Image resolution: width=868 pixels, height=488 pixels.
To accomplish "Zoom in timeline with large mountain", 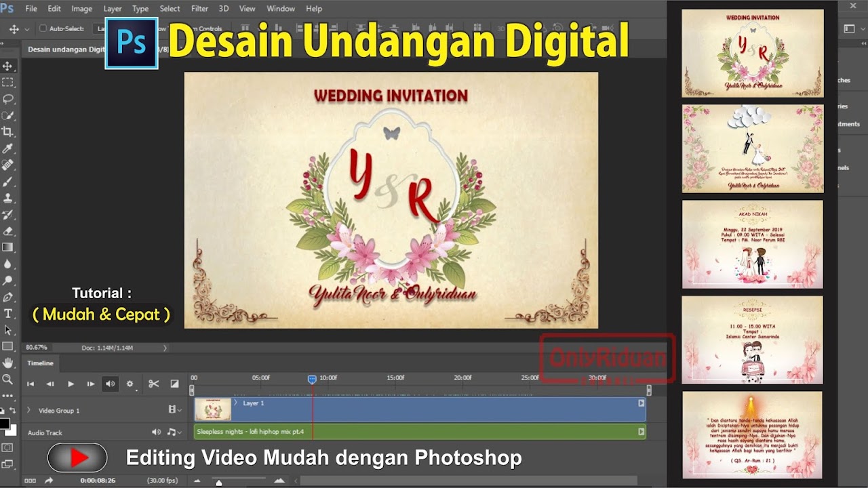I will click(x=279, y=481).
